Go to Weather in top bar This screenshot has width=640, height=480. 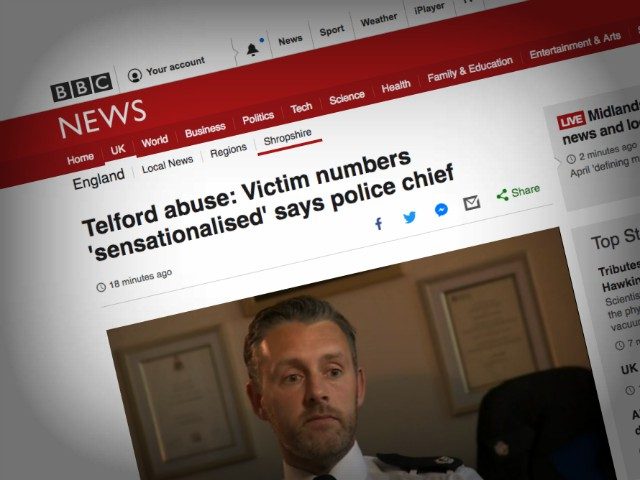tap(379, 20)
